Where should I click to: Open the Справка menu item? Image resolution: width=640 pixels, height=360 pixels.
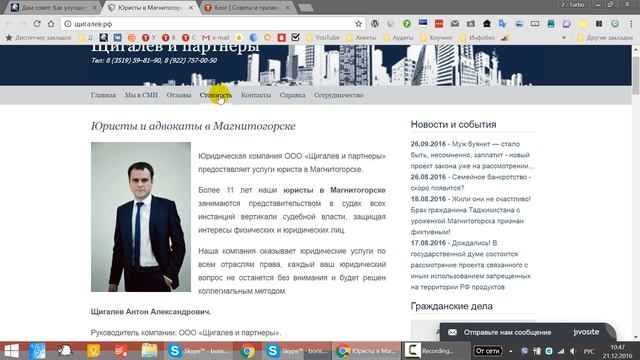[292, 95]
